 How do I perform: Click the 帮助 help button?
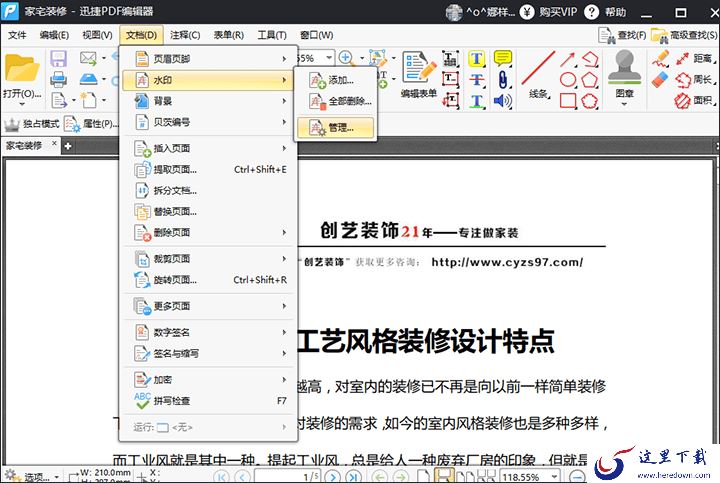tap(605, 12)
